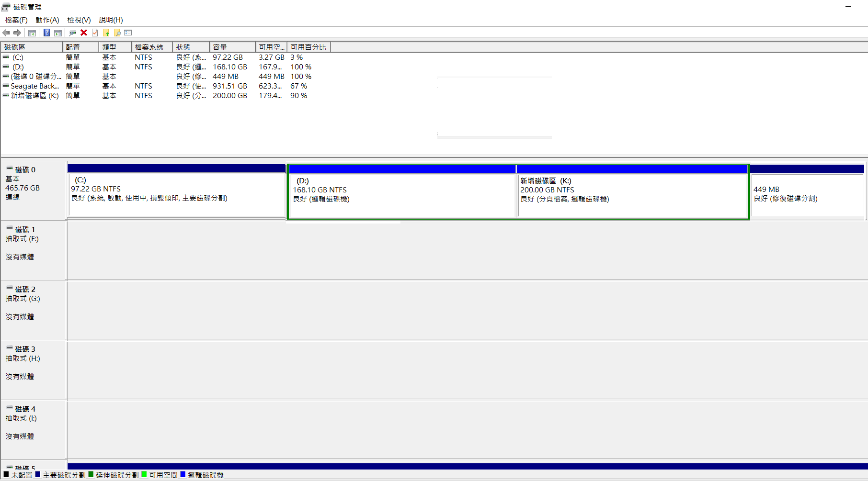Click the 3 % free percentage cell
This screenshot has height=481, width=868.
tap(297, 57)
